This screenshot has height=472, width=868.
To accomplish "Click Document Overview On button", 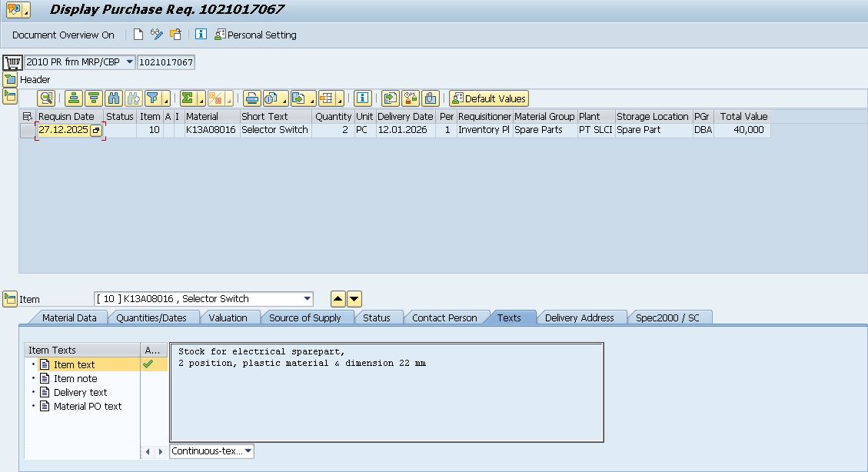I will 63,35.
